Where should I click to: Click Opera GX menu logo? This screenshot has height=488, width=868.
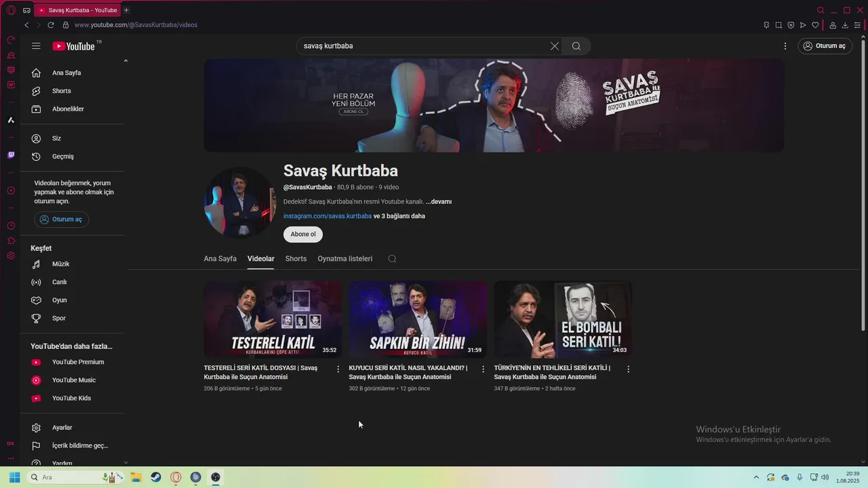tap(11, 10)
